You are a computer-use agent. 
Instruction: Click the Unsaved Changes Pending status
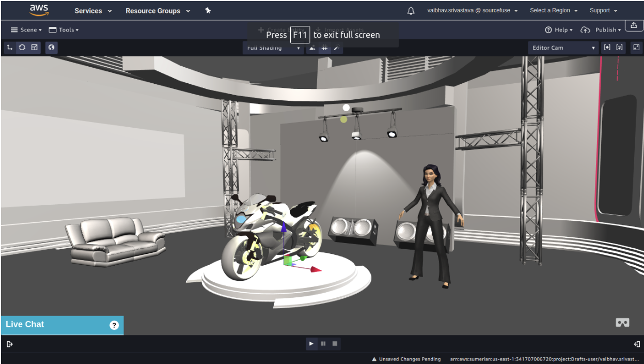tap(406, 359)
